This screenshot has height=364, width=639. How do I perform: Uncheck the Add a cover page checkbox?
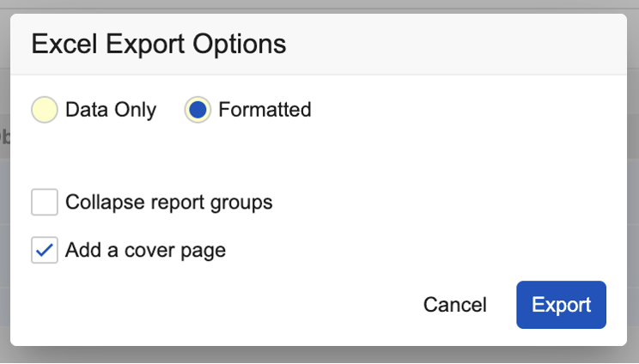click(x=45, y=250)
